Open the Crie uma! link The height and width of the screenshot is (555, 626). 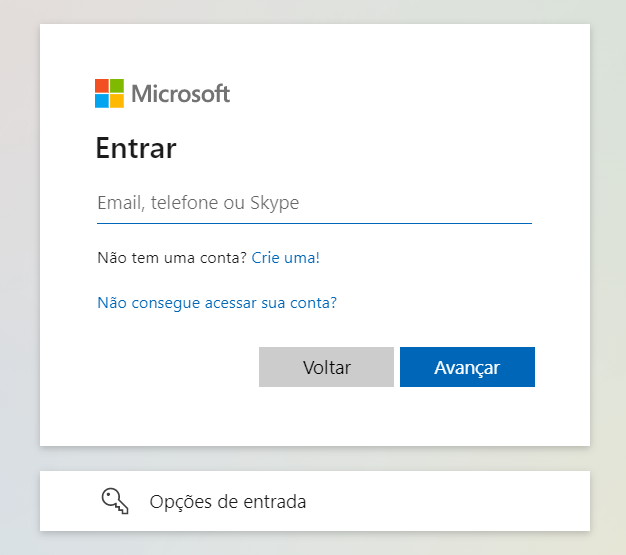point(285,258)
